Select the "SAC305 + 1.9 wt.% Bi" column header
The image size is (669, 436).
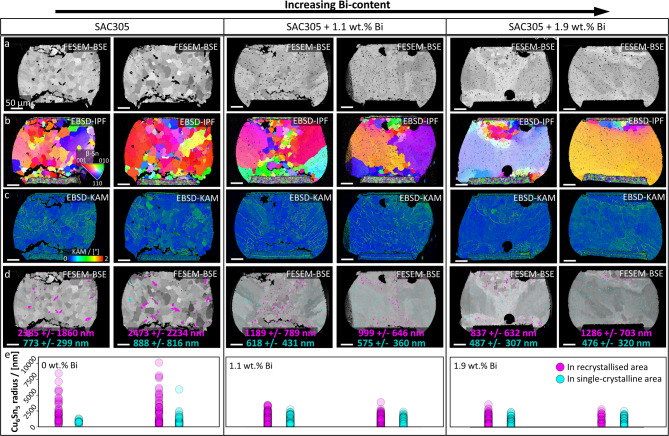557,27
